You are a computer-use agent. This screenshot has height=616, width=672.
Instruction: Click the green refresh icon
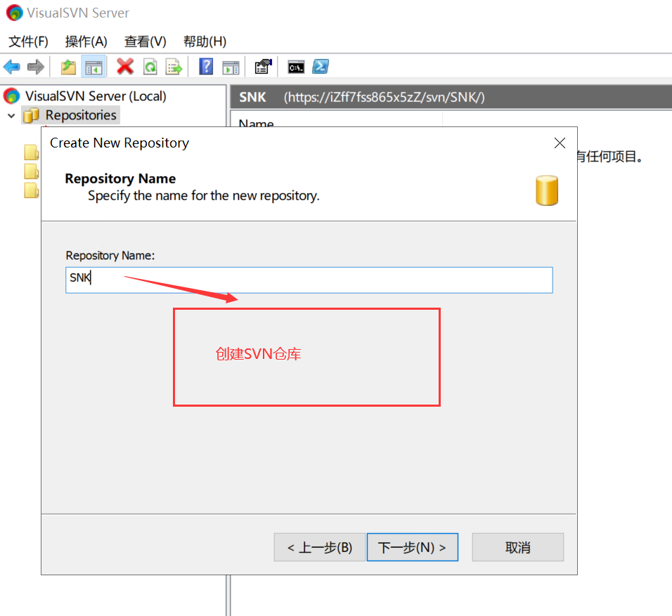150,67
